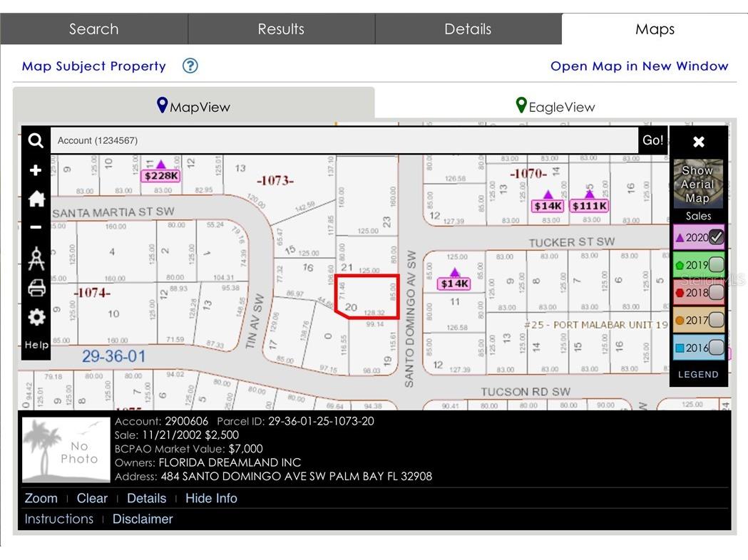Screen dimensions: 748x560
Task: Uncheck the 2020 sales checkbox
Action: 716,237
